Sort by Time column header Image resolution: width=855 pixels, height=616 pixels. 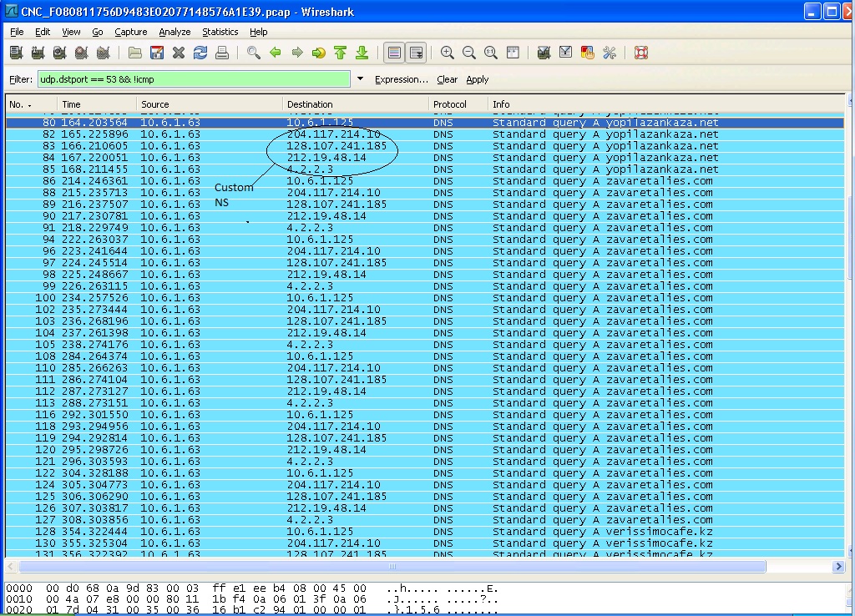click(97, 104)
